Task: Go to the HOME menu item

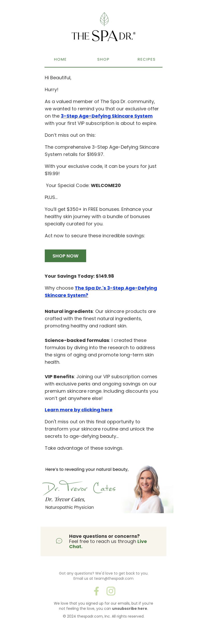Action: pyautogui.click(x=60, y=59)
